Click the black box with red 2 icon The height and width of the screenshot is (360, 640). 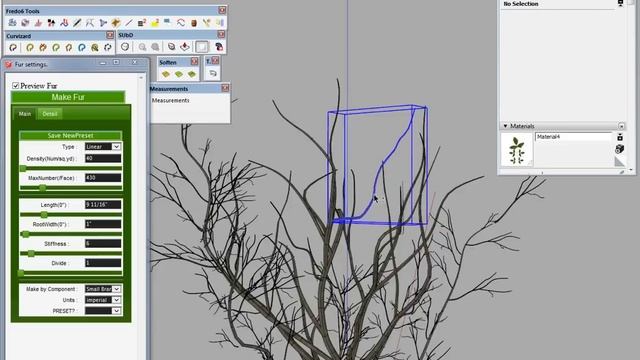[142, 23]
